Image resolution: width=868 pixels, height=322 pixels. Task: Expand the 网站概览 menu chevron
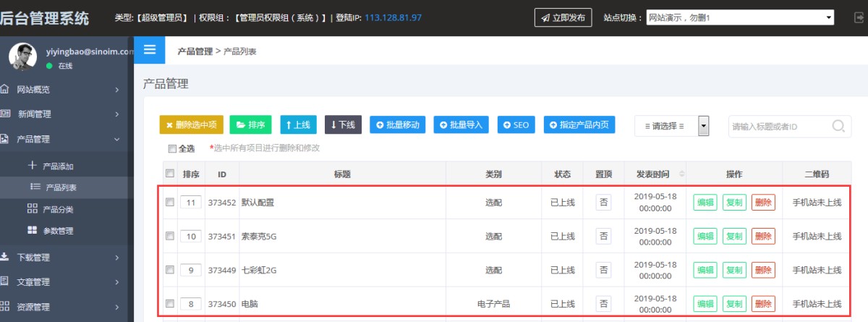(x=116, y=90)
